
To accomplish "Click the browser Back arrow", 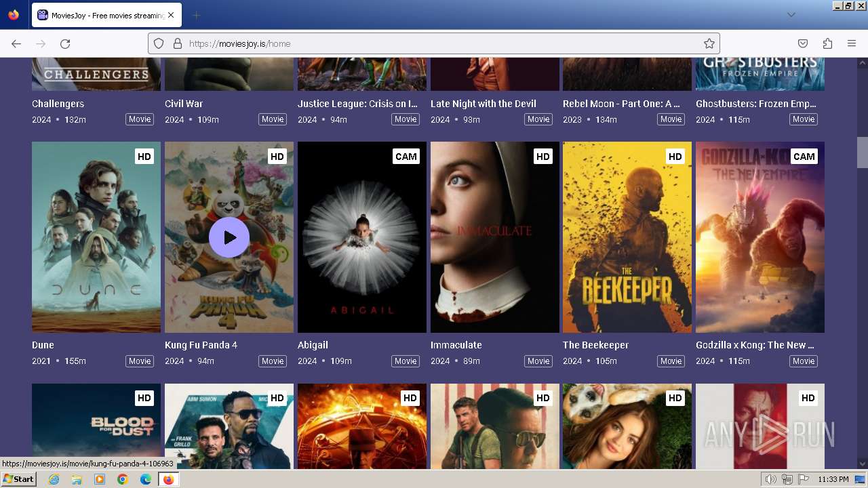I will point(16,43).
